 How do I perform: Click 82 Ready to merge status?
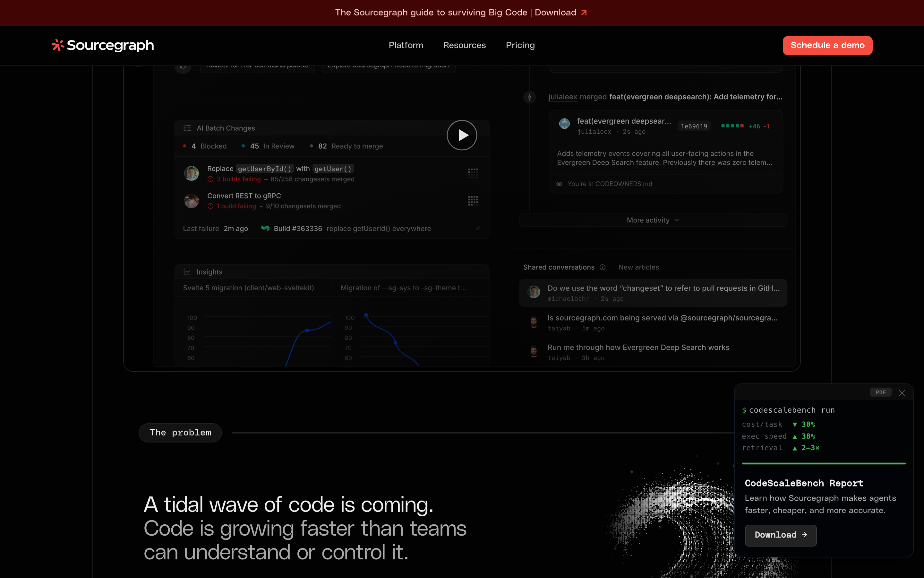coord(346,146)
